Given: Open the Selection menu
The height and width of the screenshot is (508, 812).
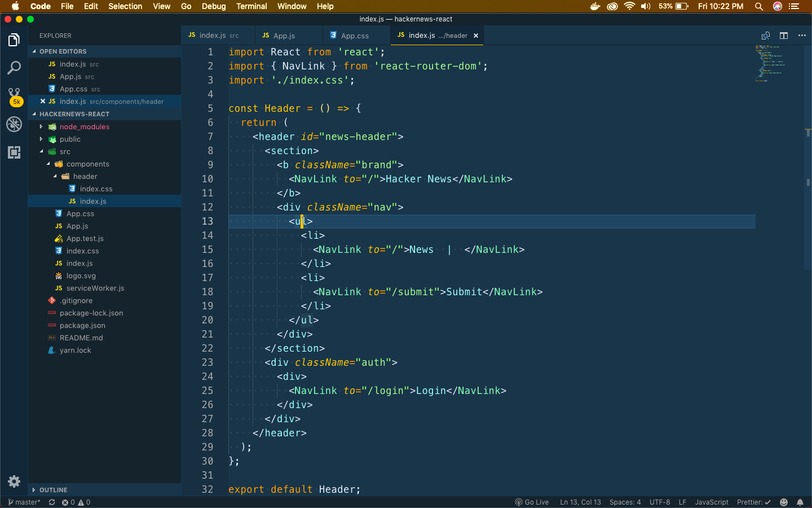Looking at the screenshot, I should [125, 6].
